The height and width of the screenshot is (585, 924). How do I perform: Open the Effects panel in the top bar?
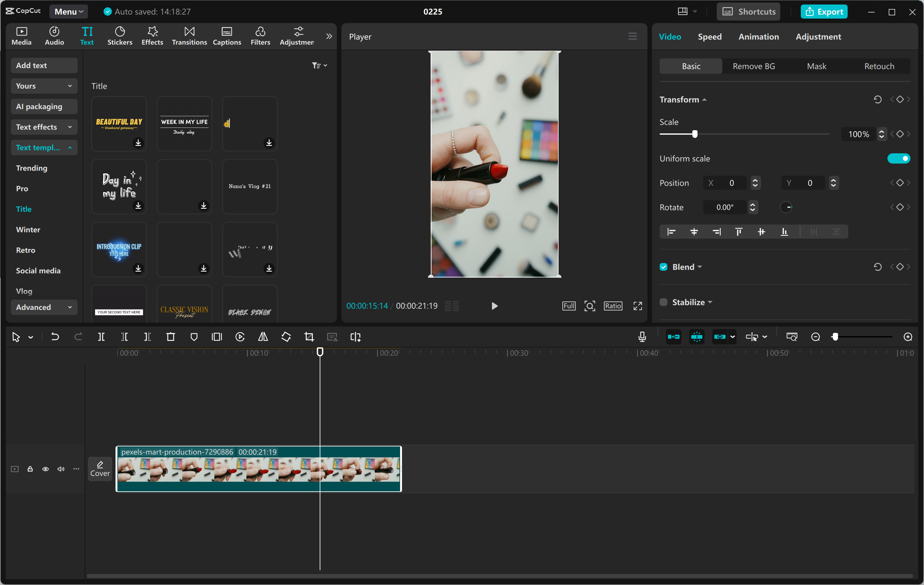click(152, 35)
